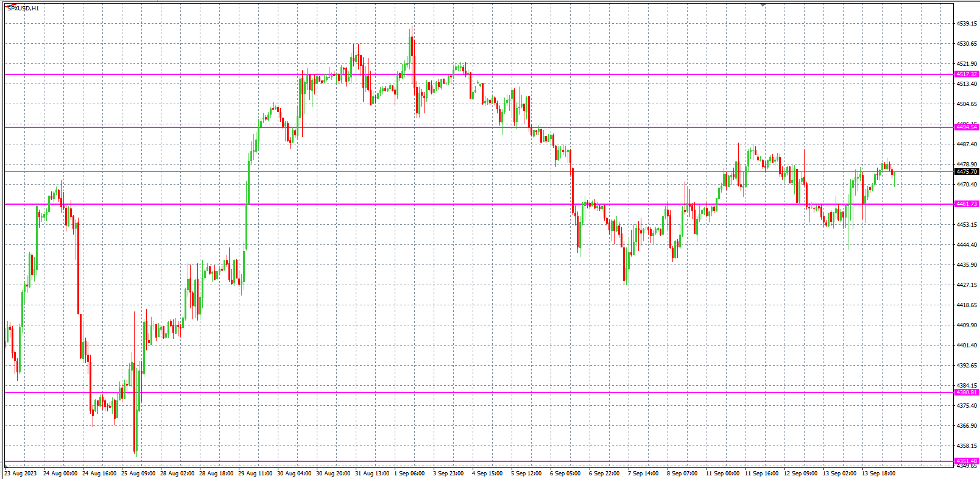Click the 29 Aug 11:00 time label

pos(255,474)
